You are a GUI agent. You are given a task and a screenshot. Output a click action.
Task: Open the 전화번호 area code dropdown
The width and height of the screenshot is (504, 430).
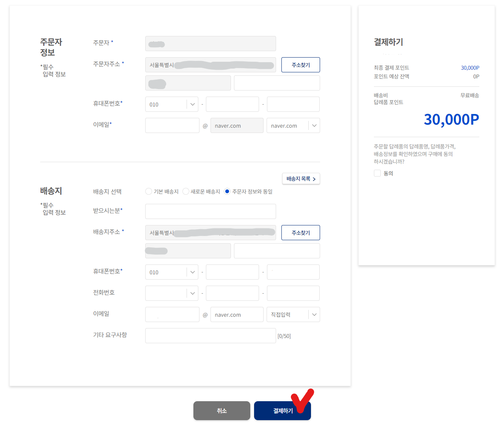[x=172, y=293]
